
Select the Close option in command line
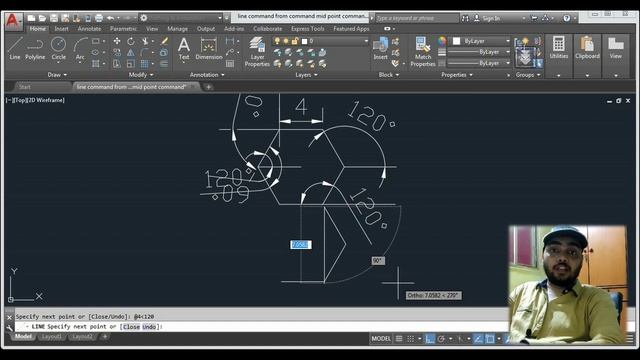tap(131, 327)
